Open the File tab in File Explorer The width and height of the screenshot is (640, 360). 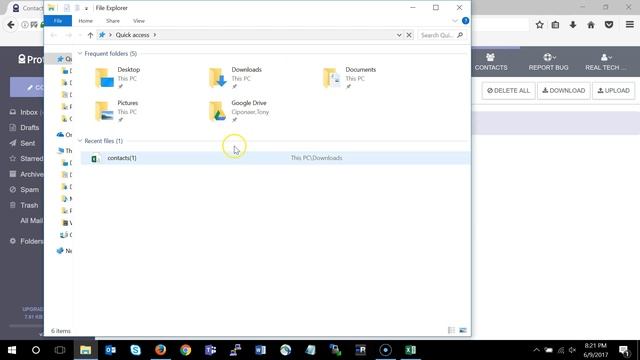[x=58, y=21]
